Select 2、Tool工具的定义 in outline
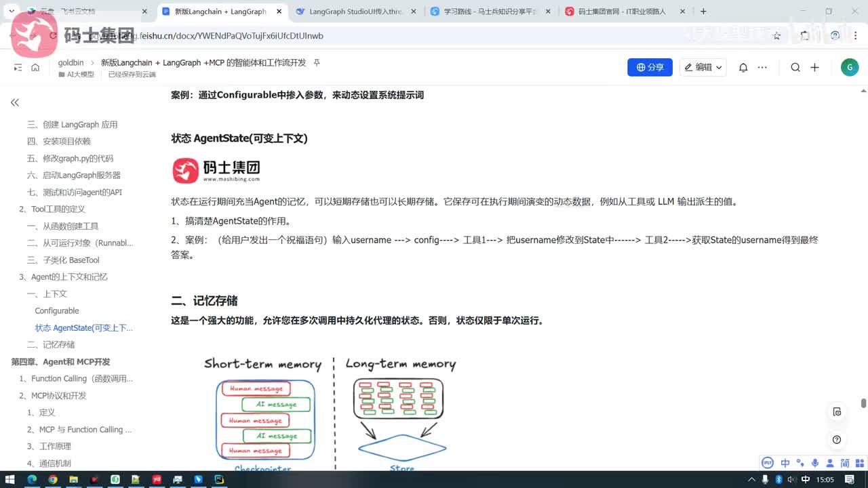 pyautogui.click(x=52, y=209)
